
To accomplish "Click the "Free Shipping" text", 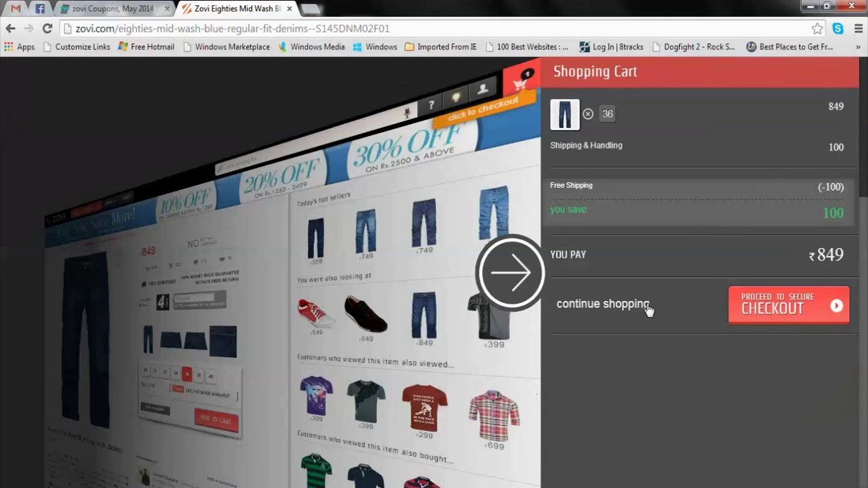I will 571,185.
